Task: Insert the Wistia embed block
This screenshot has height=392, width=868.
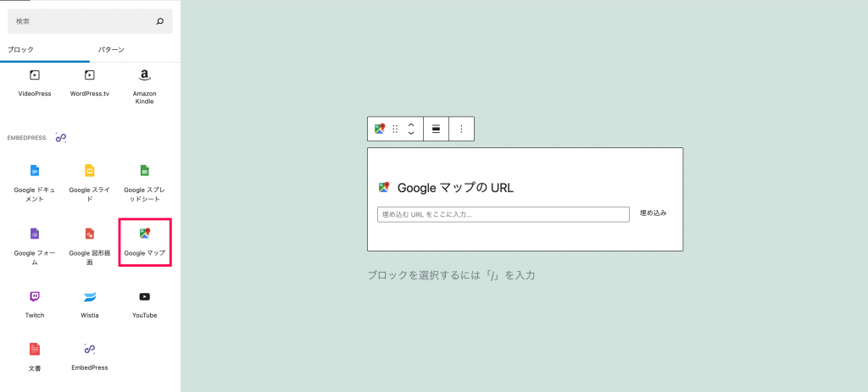Action: [90, 304]
